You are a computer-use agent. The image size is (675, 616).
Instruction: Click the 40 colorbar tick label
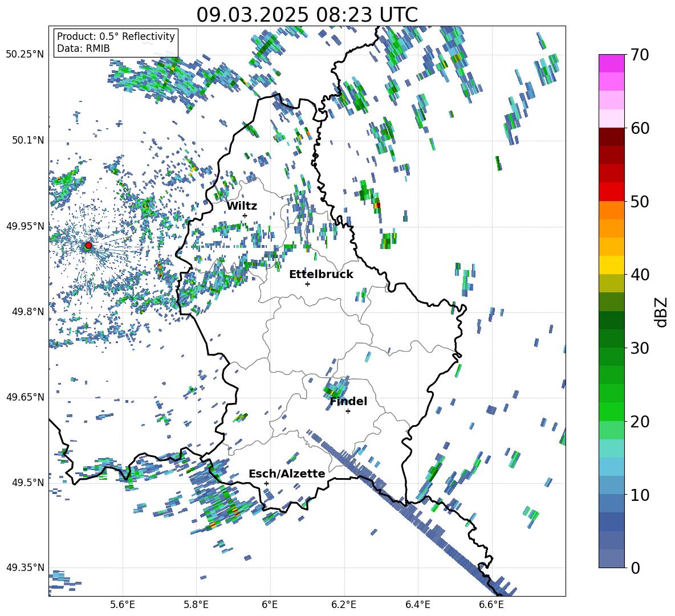640,275
